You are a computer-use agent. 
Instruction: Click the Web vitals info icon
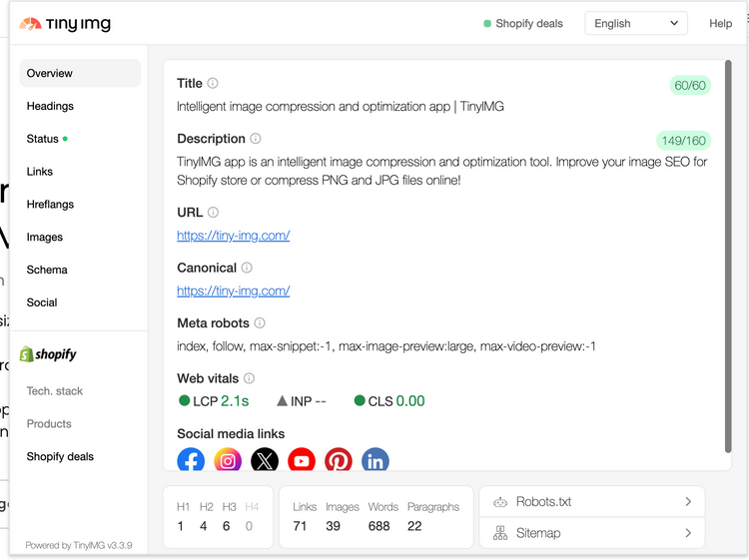coord(250,378)
